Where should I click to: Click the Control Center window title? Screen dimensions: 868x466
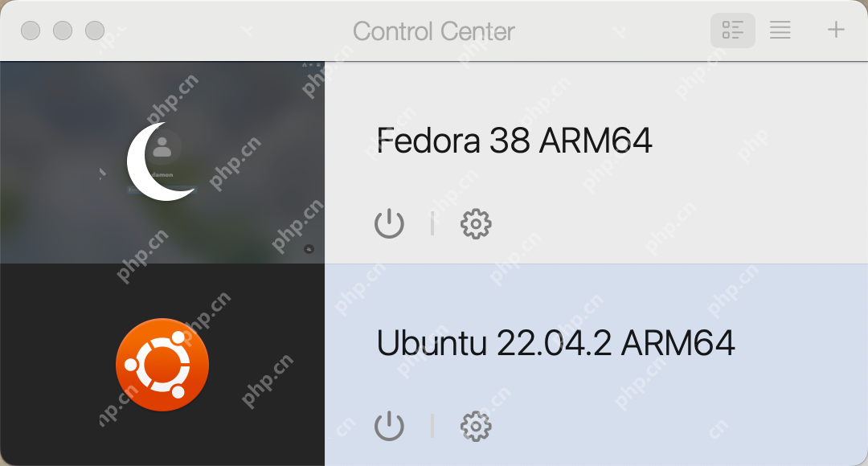click(434, 31)
